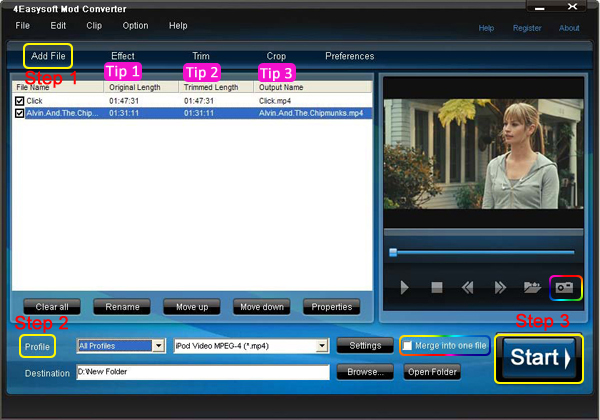The image size is (600, 420).
Task: Click the Open Folder button
Action: pos(432,372)
